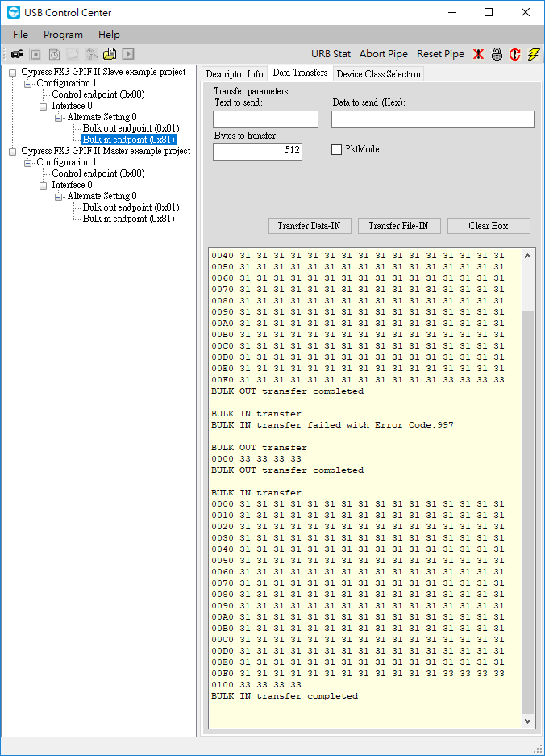545x756 pixels.
Task: Click the Clear Box button
Action: 489,226
